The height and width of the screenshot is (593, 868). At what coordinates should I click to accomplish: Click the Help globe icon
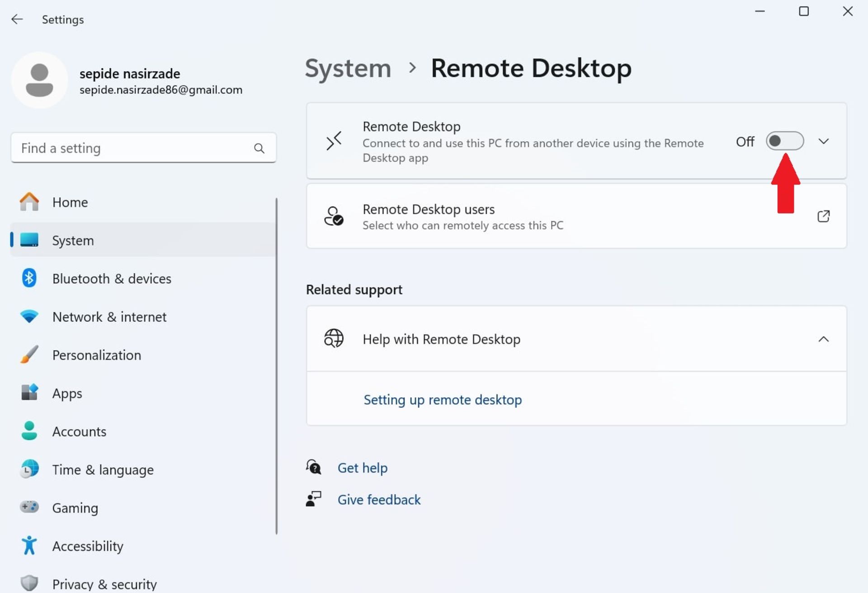pos(334,339)
